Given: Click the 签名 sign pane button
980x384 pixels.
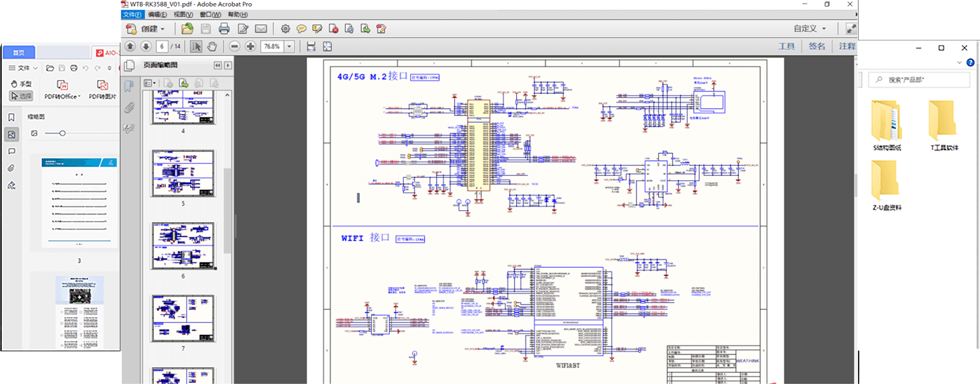Looking at the screenshot, I should pyautogui.click(x=816, y=47).
